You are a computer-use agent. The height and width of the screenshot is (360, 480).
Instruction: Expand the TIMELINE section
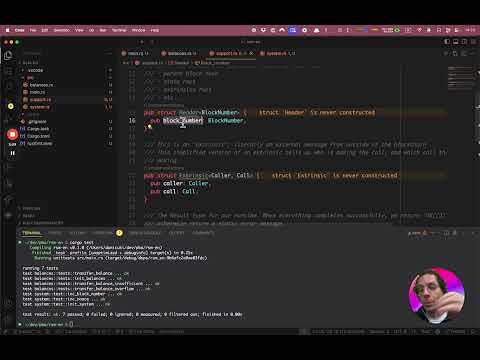(29, 216)
